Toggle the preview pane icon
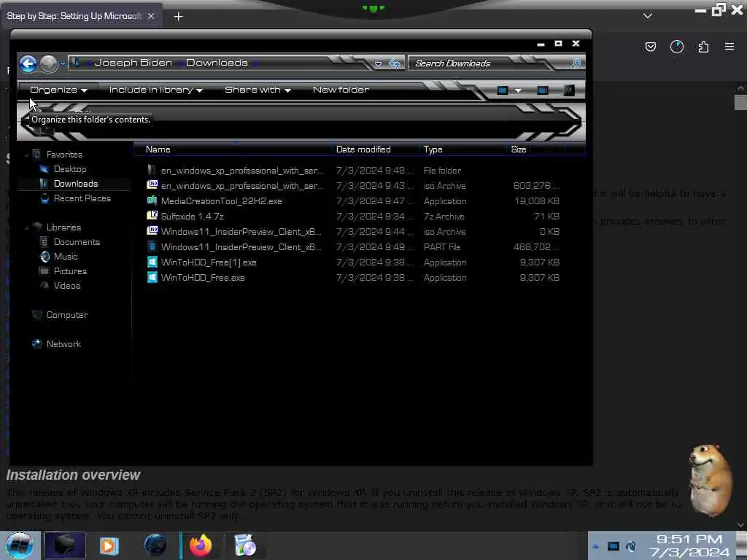Image resolution: width=747 pixels, height=560 pixels. click(543, 90)
